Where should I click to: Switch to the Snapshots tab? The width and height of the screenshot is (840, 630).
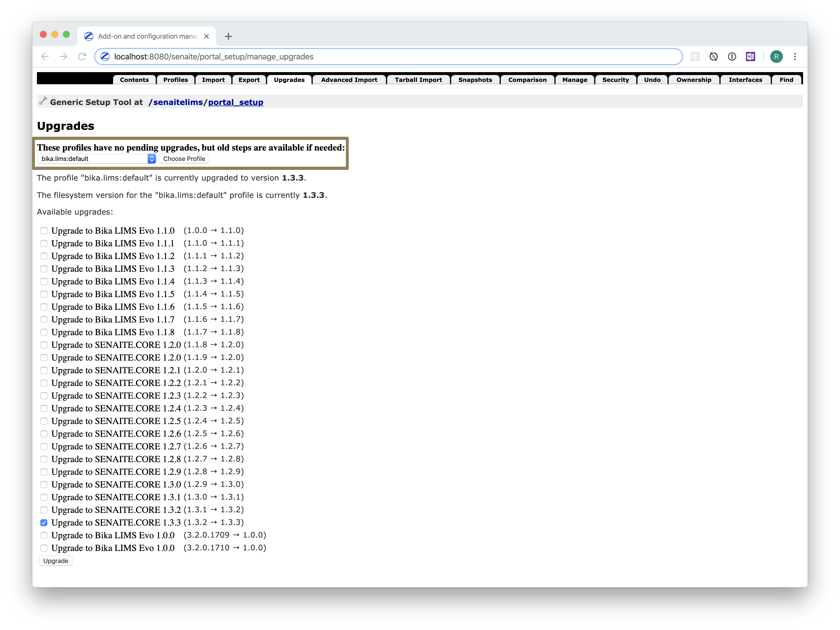pyautogui.click(x=475, y=80)
